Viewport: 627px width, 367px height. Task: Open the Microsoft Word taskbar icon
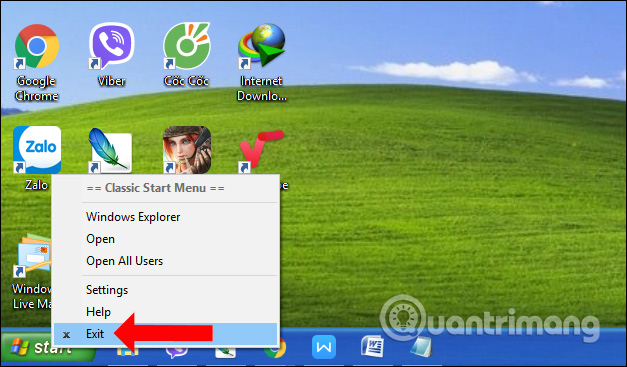372,347
